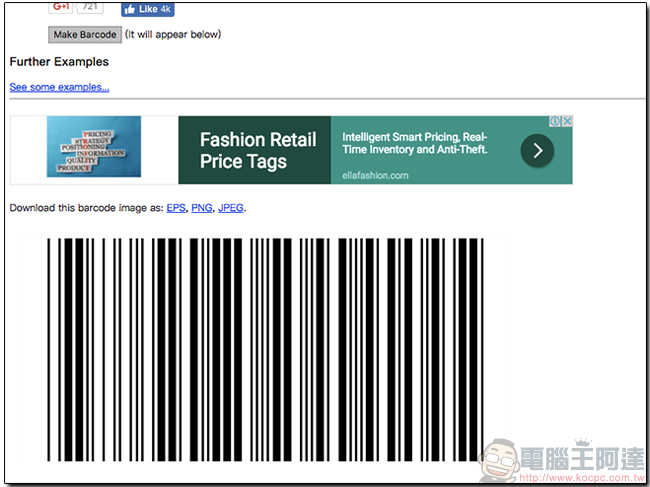The height and width of the screenshot is (487, 650).
Task: Click the Google +1 button
Action: point(61,7)
